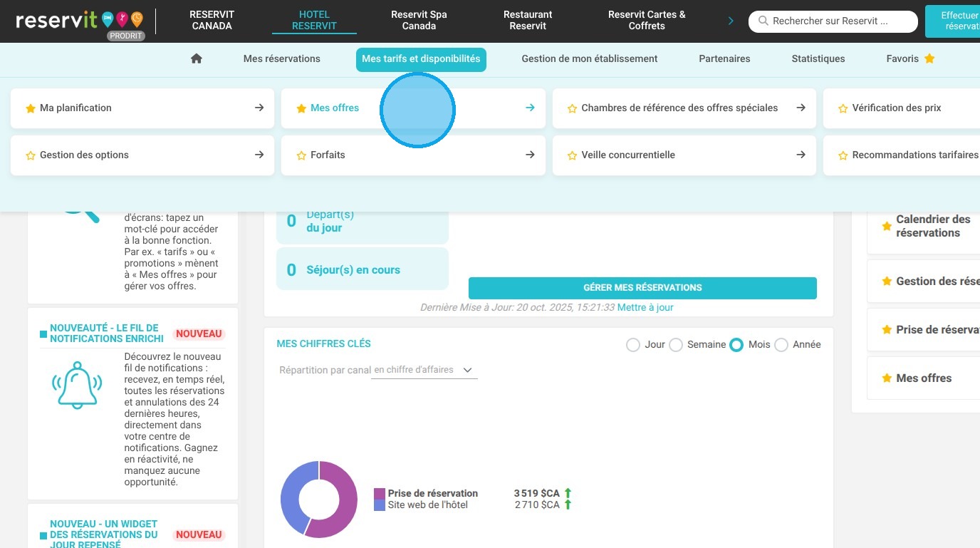Switch to Restaurant Reservit tab
This screenshot has width=980, height=548.
[528, 20]
